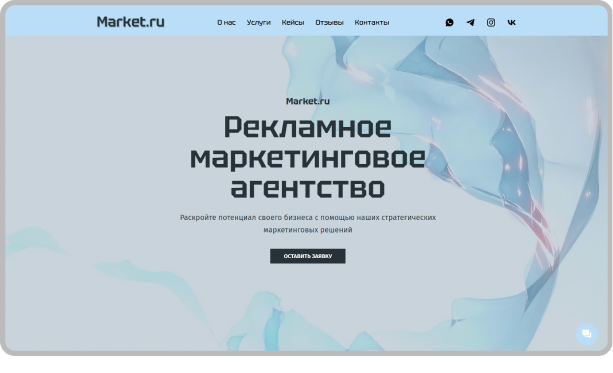Click the «Рекламное маркетинговое агентство» headline
Image resolution: width=613 pixels, height=373 pixels.
308,157
